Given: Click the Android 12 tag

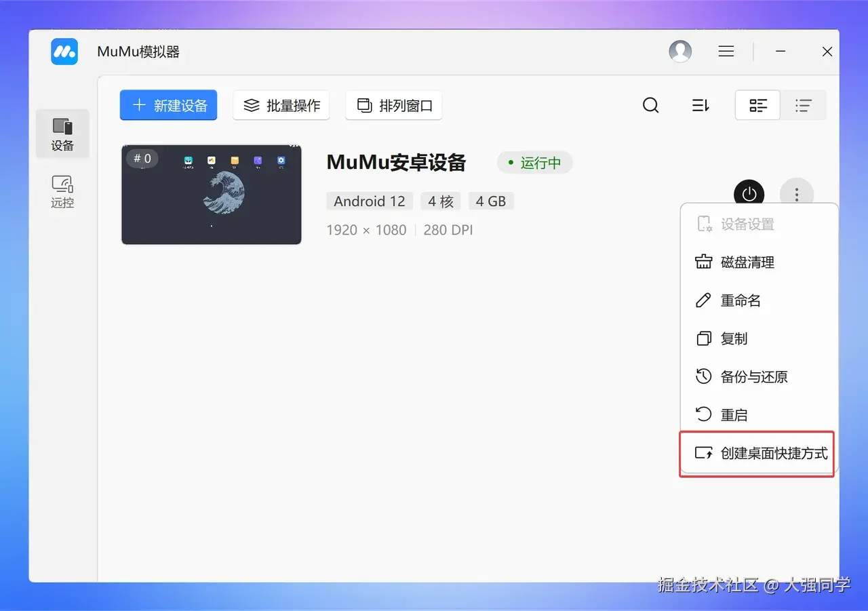Looking at the screenshot, I should point(370,201).
